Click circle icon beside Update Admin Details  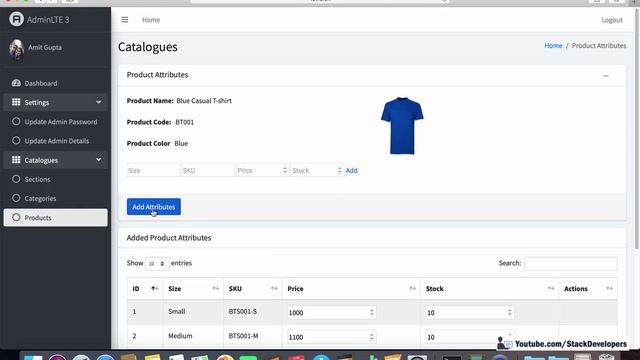[16, 140]
